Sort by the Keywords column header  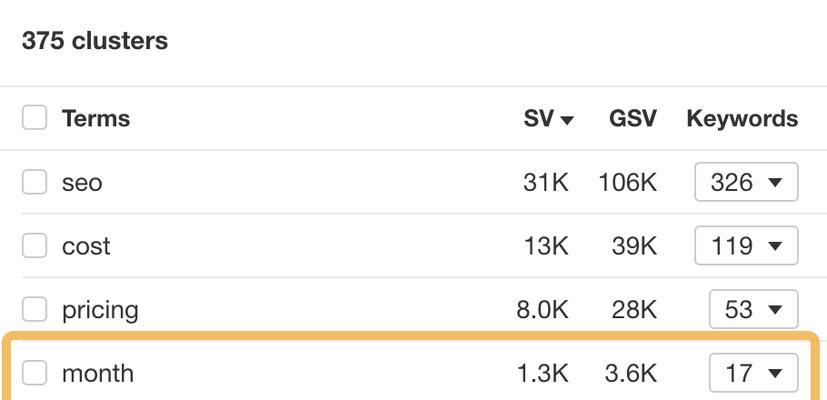[x=742, y=119]
